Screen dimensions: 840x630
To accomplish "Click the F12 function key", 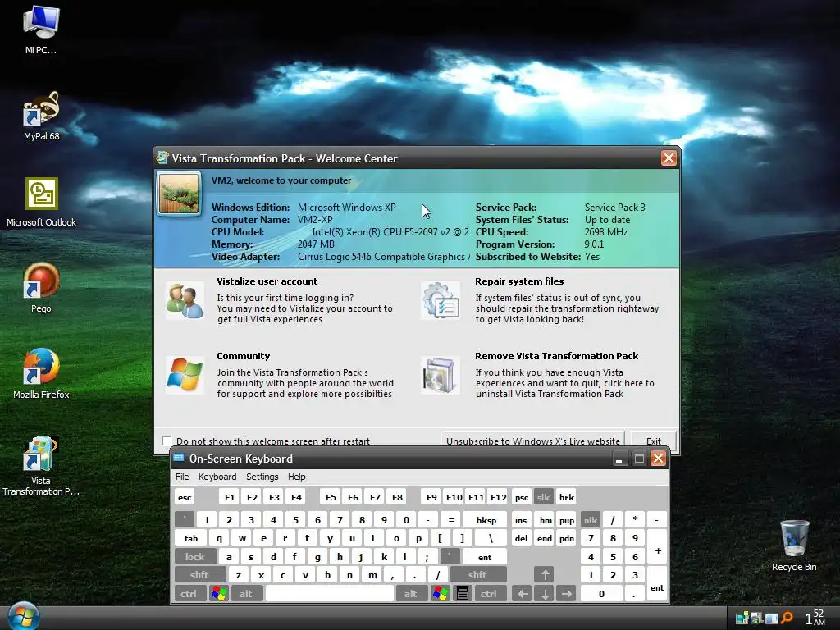I will (x=498, y=497).
